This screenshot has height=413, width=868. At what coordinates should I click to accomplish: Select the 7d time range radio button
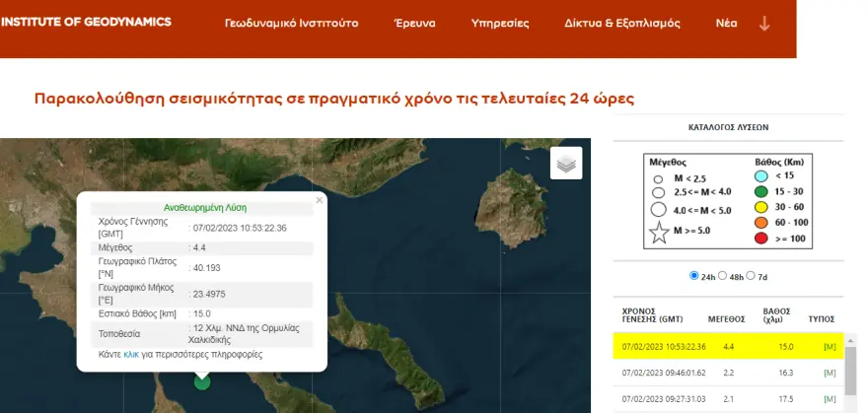(x=751, y=276)
